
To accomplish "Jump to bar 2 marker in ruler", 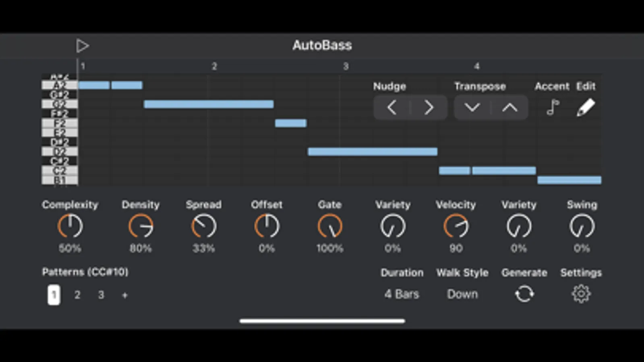I will [x=214, y=66].
